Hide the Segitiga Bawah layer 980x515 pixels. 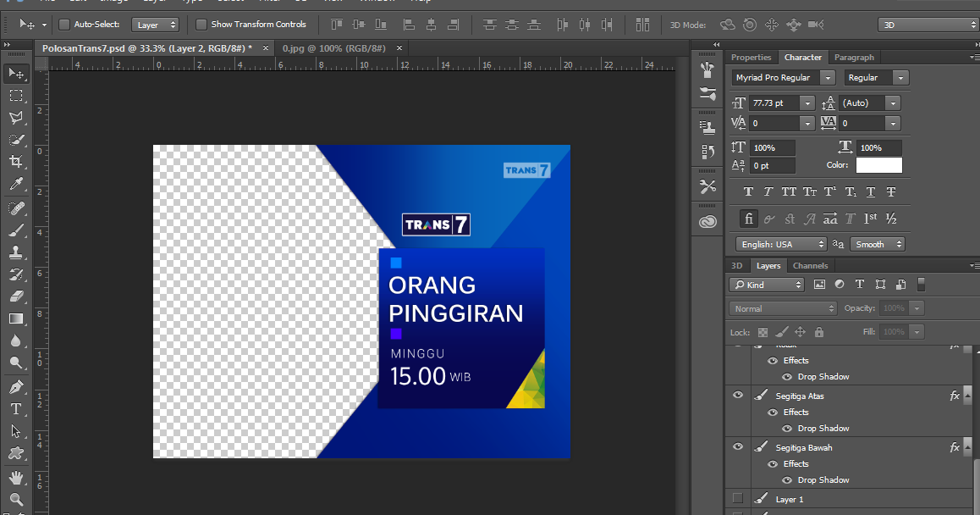point(738,446)
